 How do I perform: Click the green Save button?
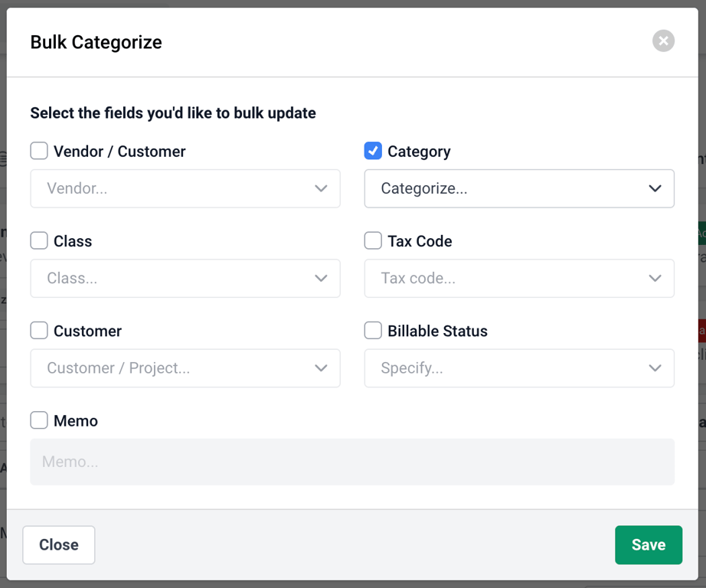pos(649,545)
